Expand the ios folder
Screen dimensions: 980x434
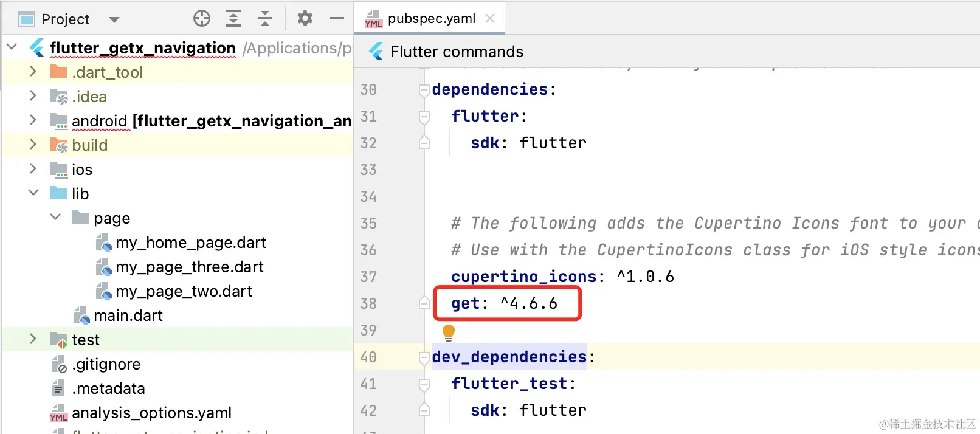(33, 169)
